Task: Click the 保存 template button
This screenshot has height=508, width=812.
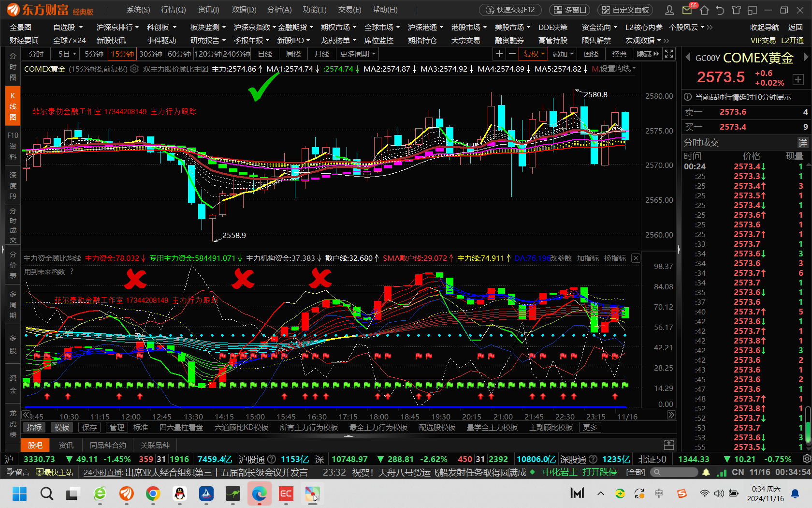Action: click(x=89, y=428)
